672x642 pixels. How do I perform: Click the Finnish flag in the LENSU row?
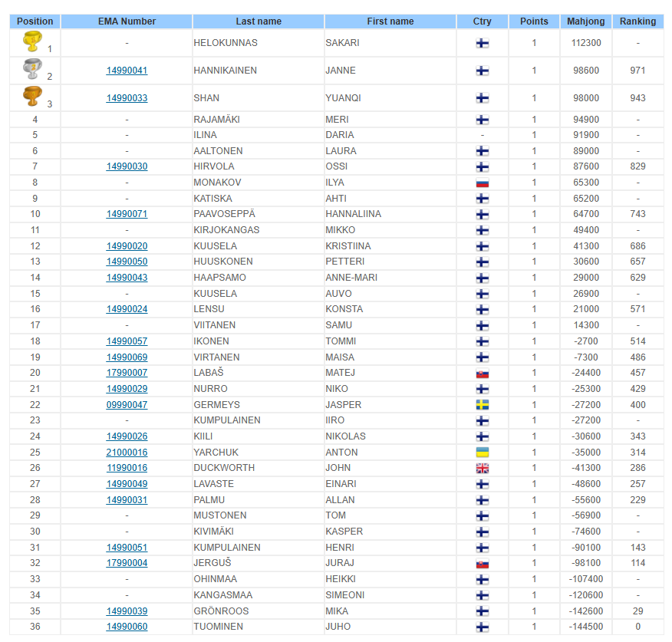(x=483, y=309)
